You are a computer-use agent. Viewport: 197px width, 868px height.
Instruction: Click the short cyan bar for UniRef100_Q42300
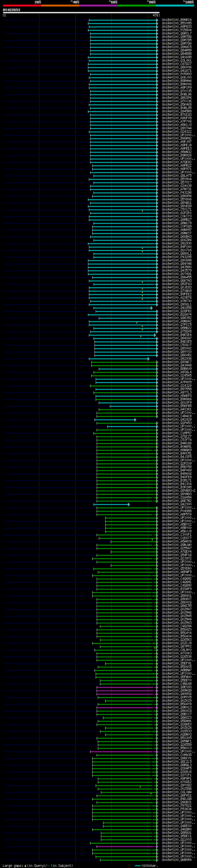[111, 504]
